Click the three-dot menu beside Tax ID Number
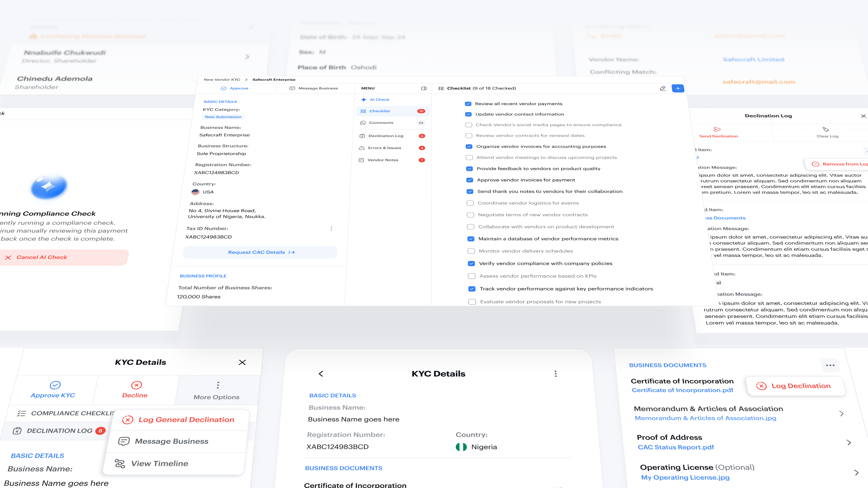This screenshot has width=868, height=488. tap(331, 229)
